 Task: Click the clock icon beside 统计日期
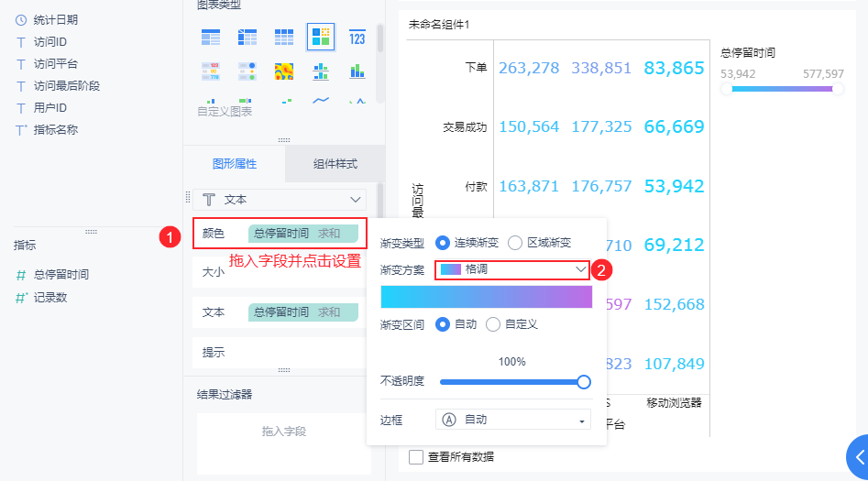(x=21, y=20)
